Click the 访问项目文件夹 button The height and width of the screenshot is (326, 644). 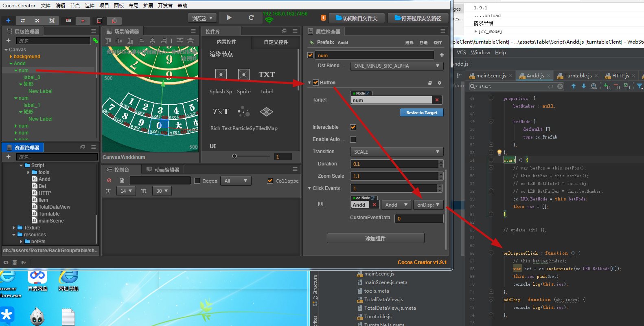point(356,18)
